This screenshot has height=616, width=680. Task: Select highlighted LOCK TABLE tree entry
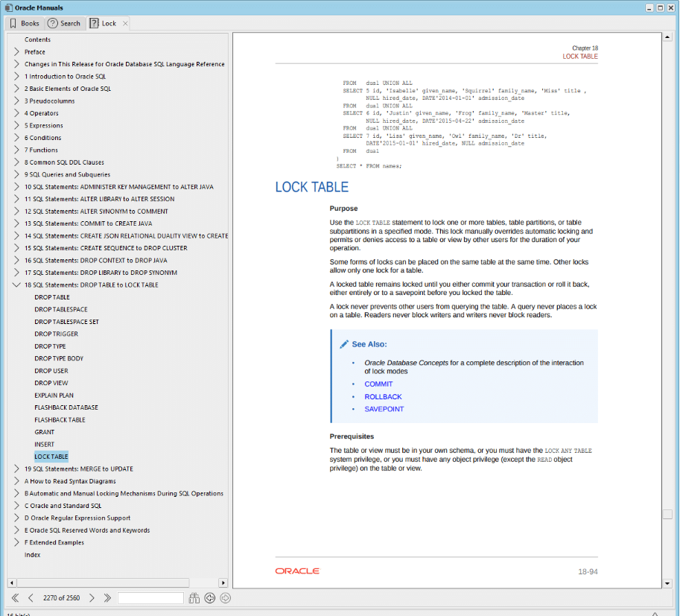coord(51,457)
